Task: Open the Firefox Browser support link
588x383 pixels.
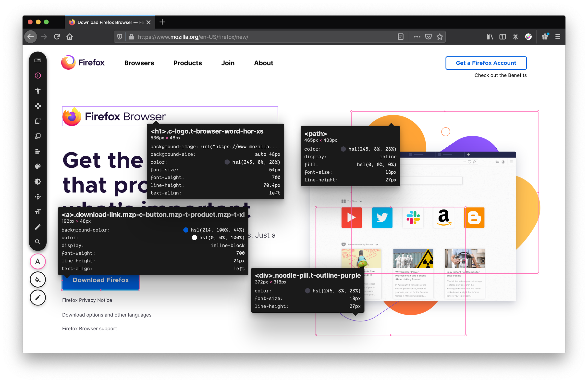Action: (89, 329)
